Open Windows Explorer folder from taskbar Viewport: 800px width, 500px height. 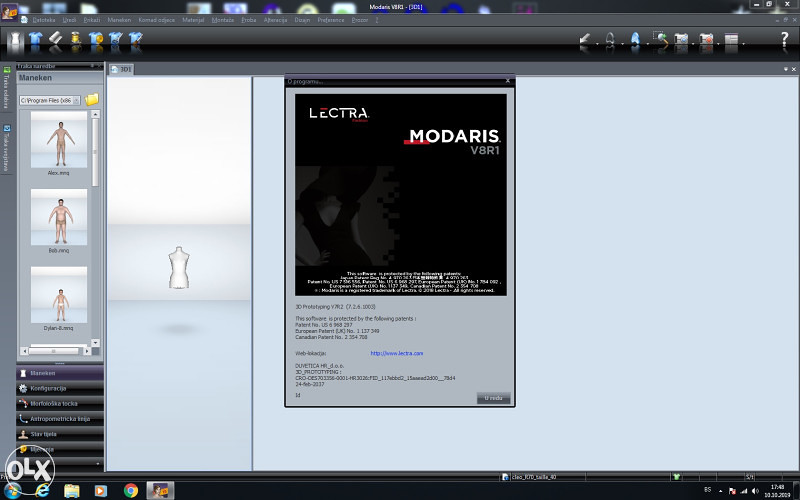pos(72,491)
